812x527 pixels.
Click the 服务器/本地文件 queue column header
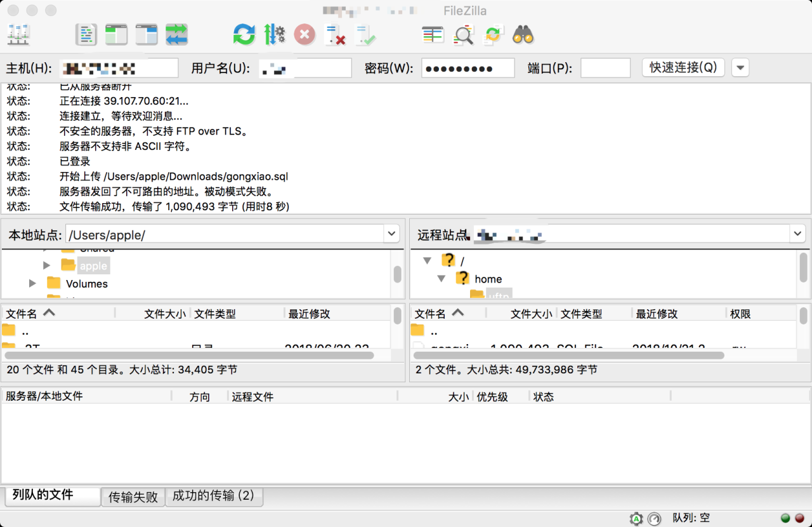[x=87, y=396]
